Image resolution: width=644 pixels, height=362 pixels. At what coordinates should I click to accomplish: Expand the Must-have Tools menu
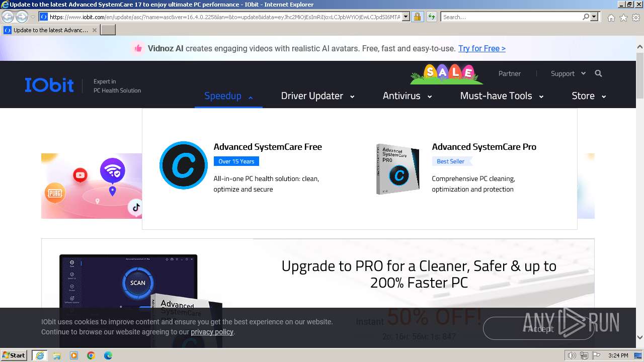[502, 96]
